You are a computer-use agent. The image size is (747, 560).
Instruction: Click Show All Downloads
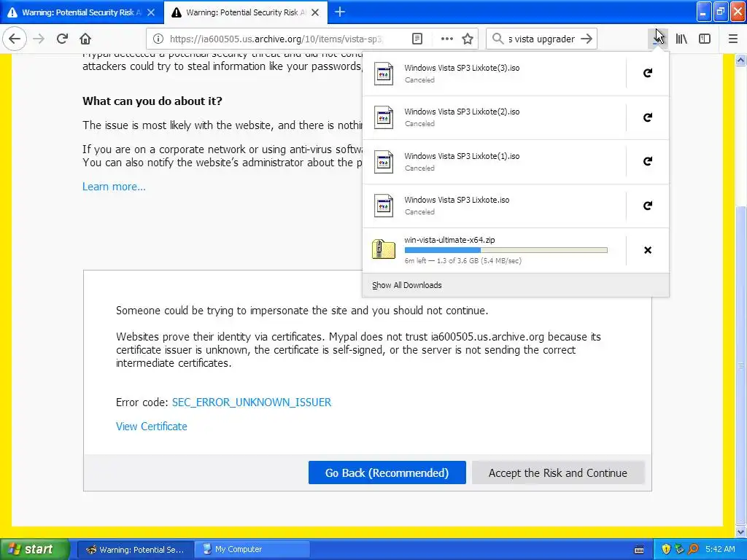tap(407, 285)
